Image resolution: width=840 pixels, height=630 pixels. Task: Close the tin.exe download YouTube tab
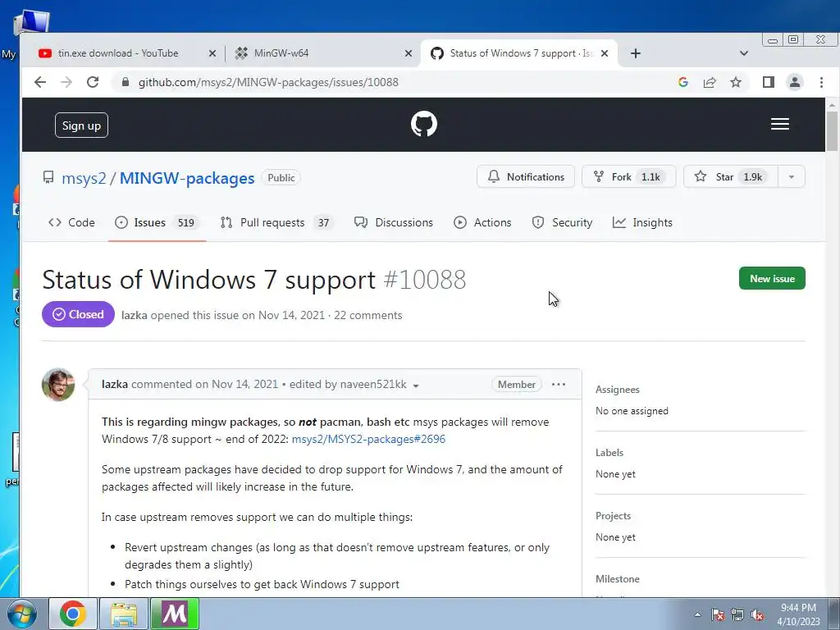coord(212,53)
